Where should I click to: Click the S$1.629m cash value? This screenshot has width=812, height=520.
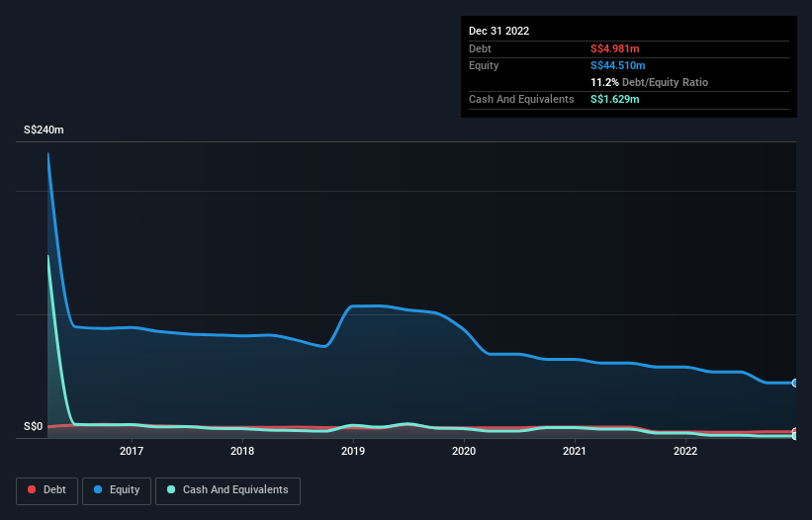[x=615, y=99]
